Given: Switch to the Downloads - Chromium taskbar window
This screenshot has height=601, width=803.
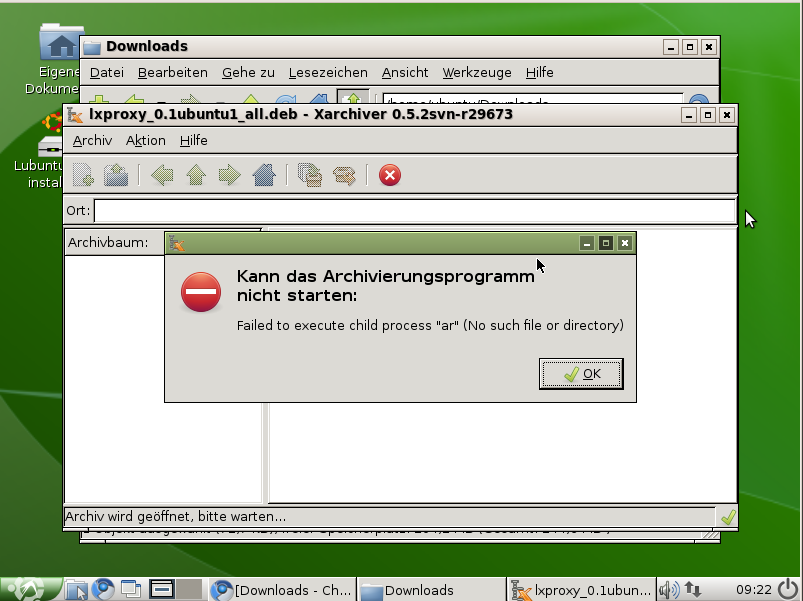Looking at the screenshot, I should 282,590.
